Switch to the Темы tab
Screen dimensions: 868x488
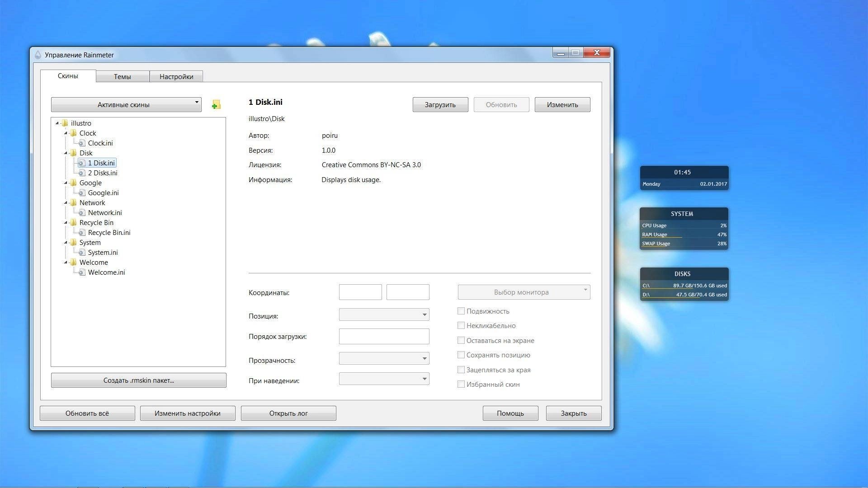[123, 76]
